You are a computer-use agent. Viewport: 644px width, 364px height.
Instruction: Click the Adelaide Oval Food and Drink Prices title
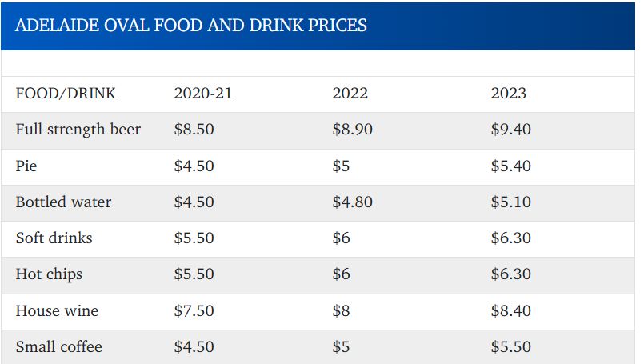point(191,26)
